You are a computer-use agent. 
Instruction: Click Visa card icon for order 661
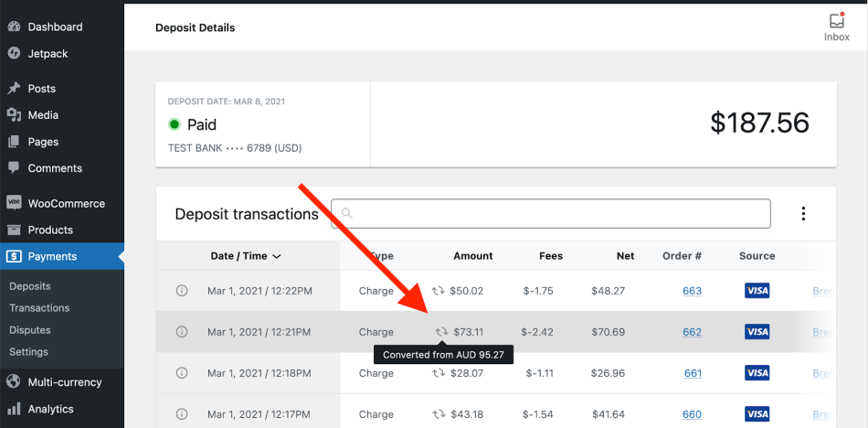click(x=757, y=373)
